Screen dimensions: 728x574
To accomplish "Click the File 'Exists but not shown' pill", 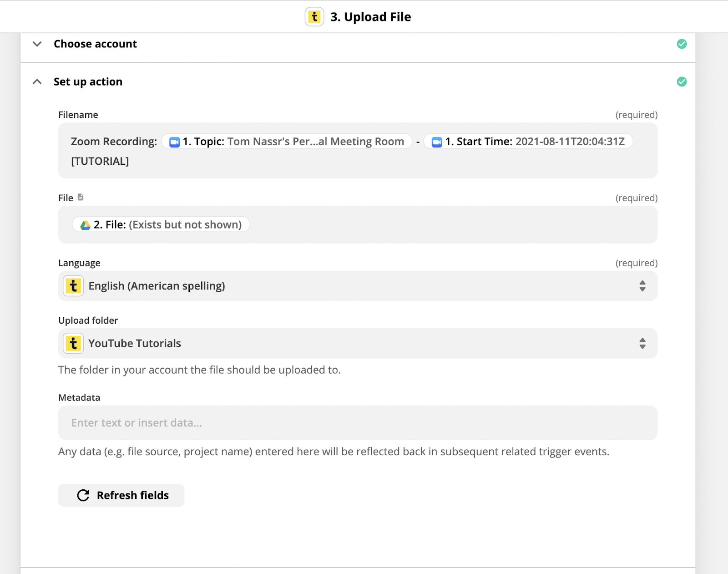I will click(x=161, y=224).
